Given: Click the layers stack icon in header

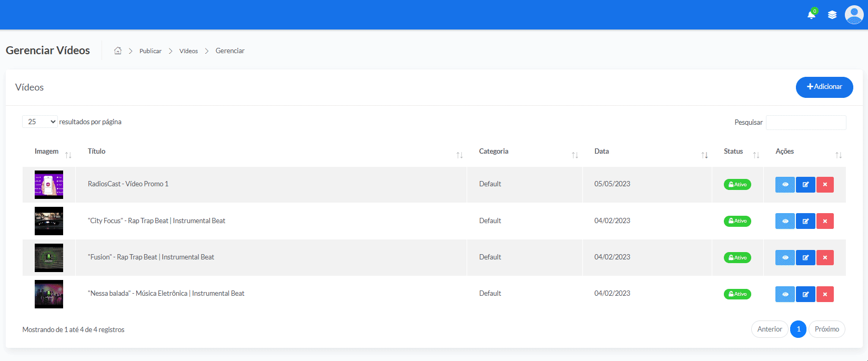Looking at the screenshot, I should 832,15.
